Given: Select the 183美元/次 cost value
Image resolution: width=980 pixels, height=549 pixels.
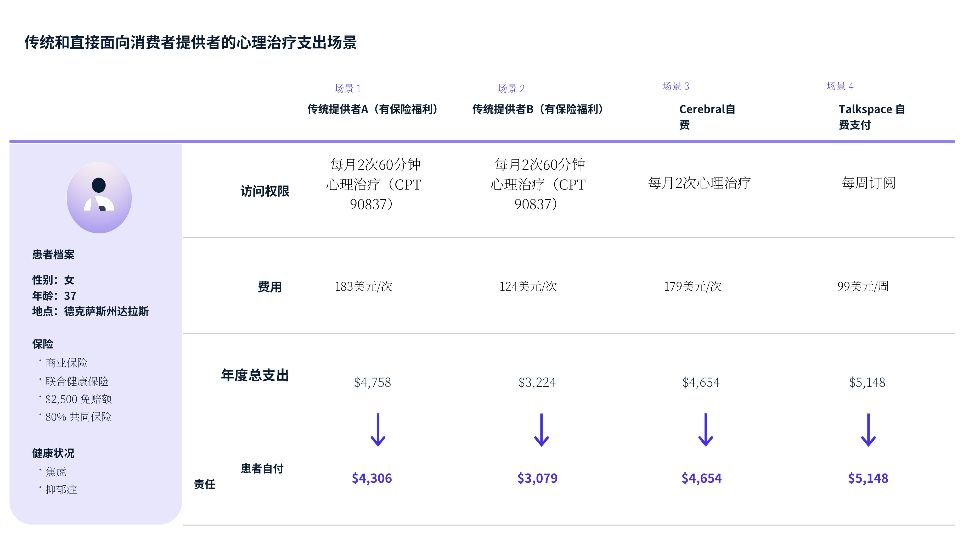Looking at the screenshot, I should click(363, 286).
